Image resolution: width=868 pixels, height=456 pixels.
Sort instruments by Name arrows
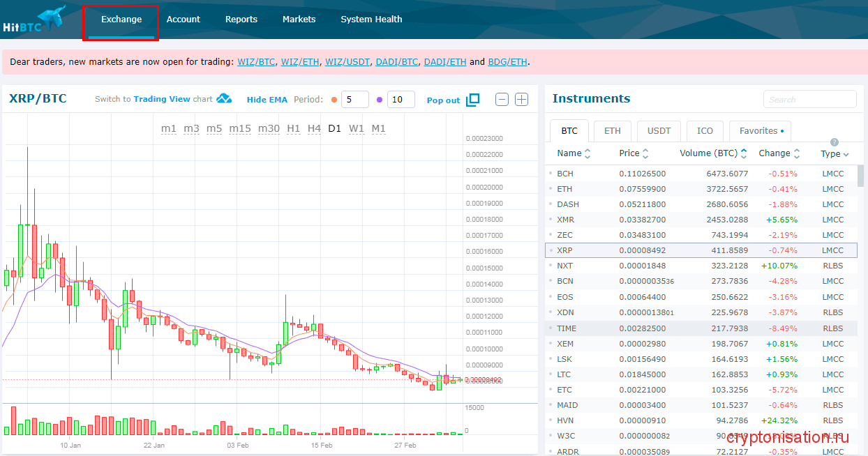(588, 153)
